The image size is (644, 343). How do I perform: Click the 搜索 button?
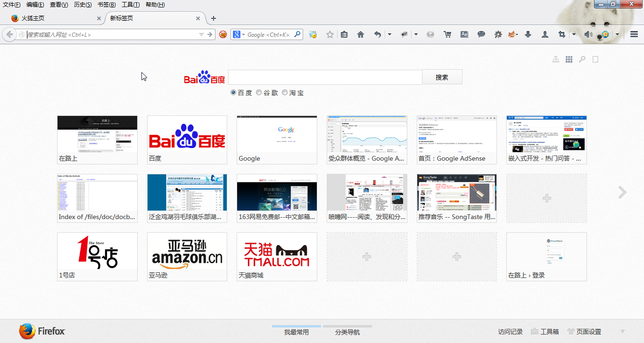point(442,77)
